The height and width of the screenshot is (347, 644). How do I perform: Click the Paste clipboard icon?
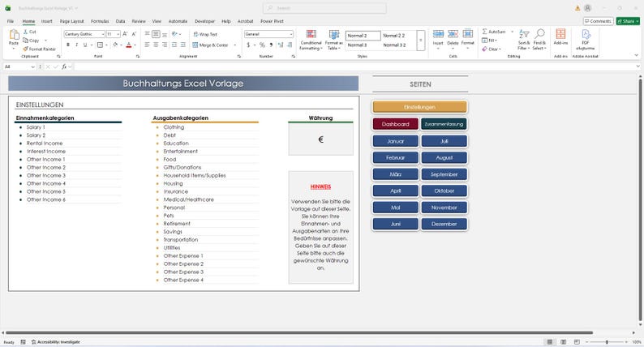[14, 36]
